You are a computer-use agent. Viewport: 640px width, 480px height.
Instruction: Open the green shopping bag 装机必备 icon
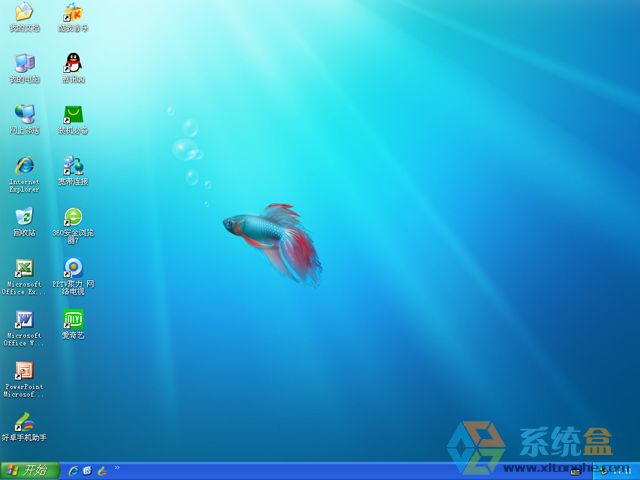point(73,115)
